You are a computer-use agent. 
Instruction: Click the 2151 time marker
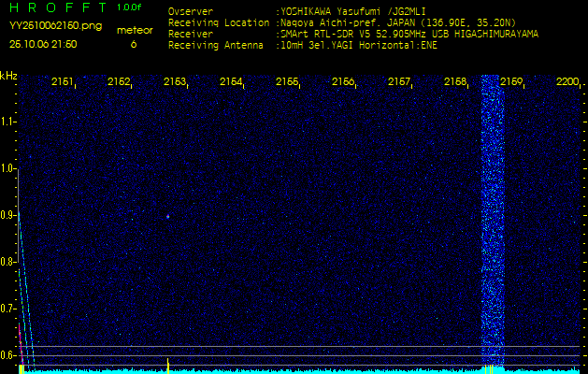[x=63, y=82]
